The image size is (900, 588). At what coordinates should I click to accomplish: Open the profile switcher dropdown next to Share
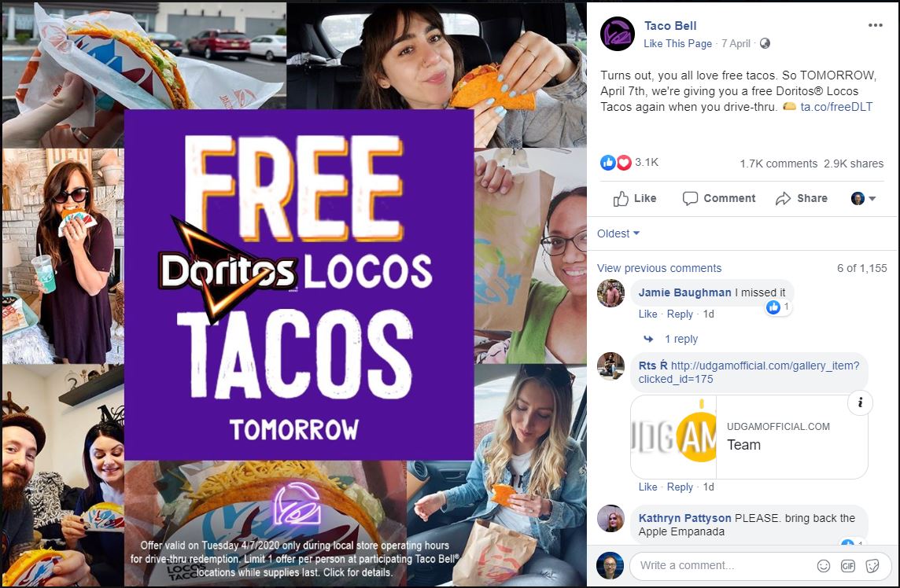(863, 198)
